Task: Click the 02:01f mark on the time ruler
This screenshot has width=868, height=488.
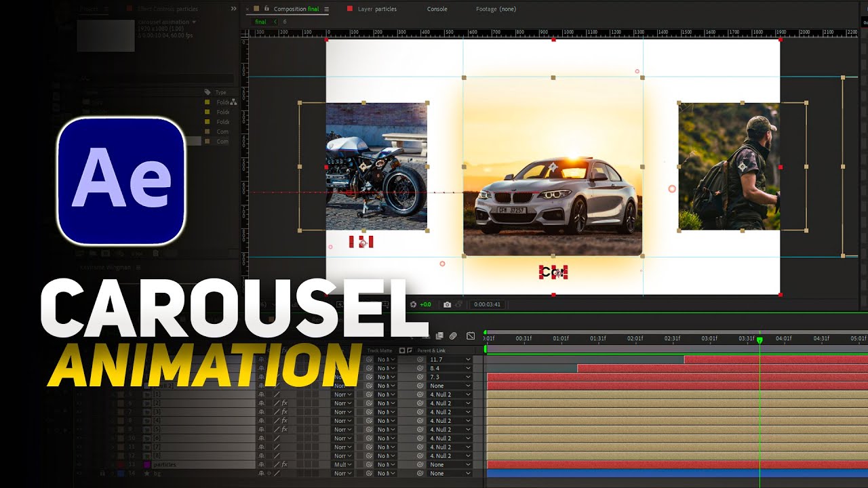Action: (x=635, y=338)
